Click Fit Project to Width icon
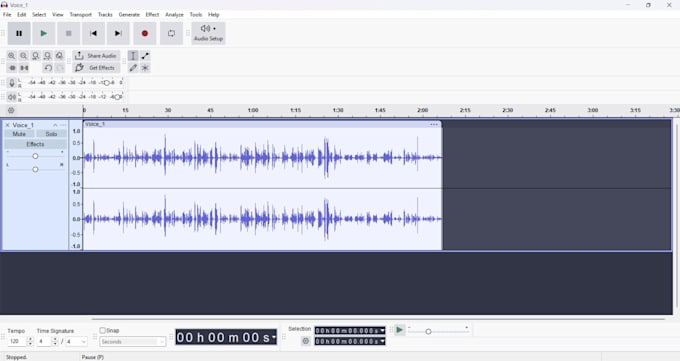 48,56
